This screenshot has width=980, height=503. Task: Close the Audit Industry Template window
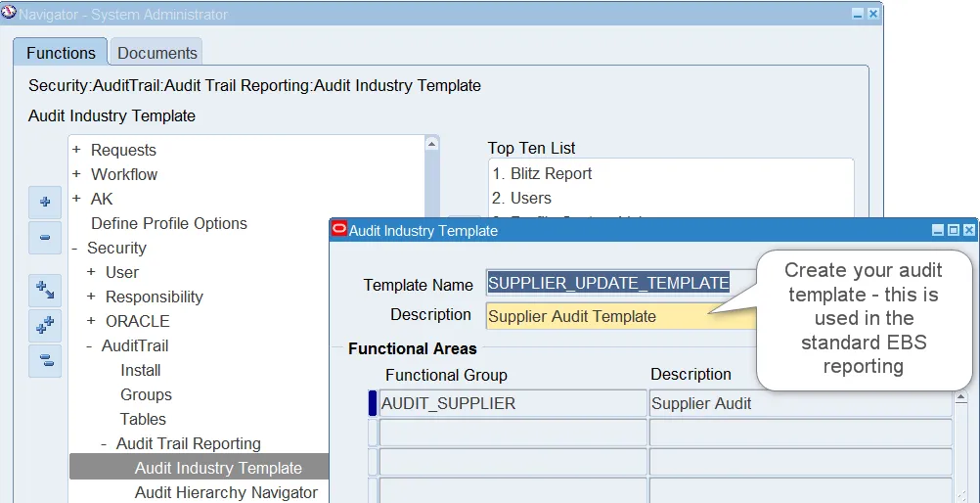point(968,230)
